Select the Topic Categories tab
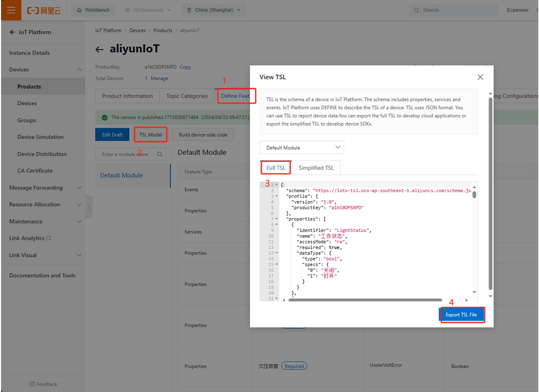This screenshot has height=392, width=539. 187,96
